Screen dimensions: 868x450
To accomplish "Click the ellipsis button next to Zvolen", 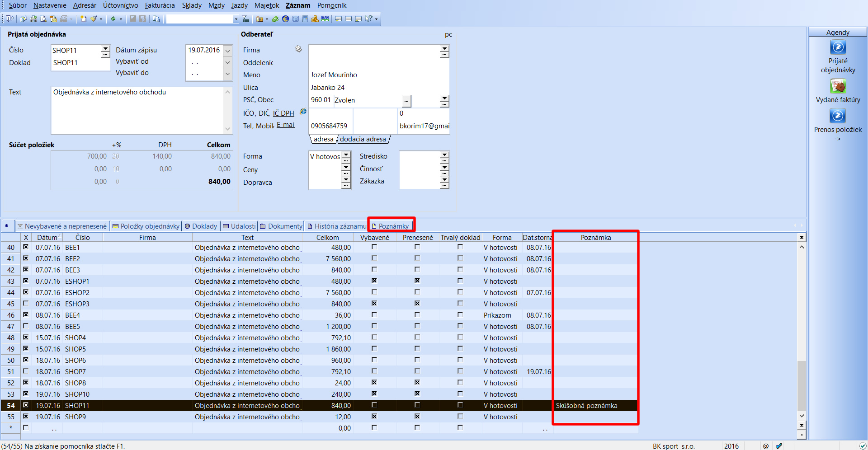I will [406, 100].
